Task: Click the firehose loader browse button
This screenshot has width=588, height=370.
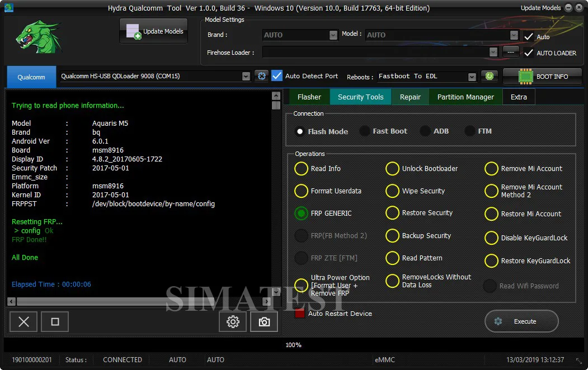Action: tap(511, 53)
